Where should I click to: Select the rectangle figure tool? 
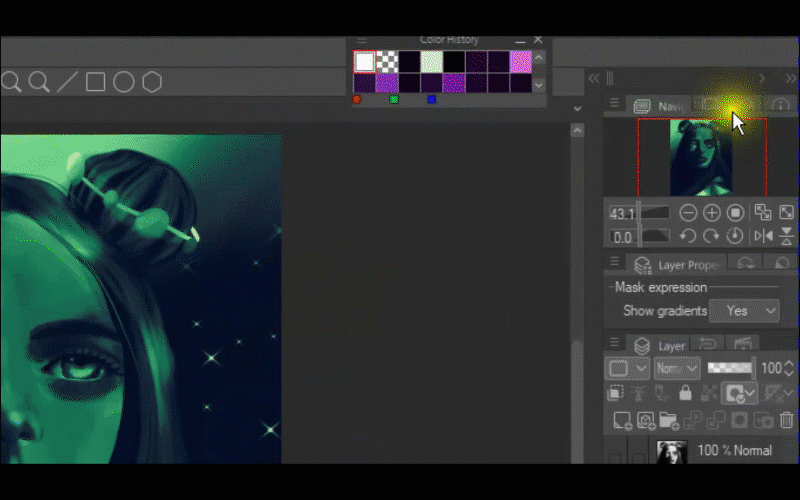tap(95, 82)
